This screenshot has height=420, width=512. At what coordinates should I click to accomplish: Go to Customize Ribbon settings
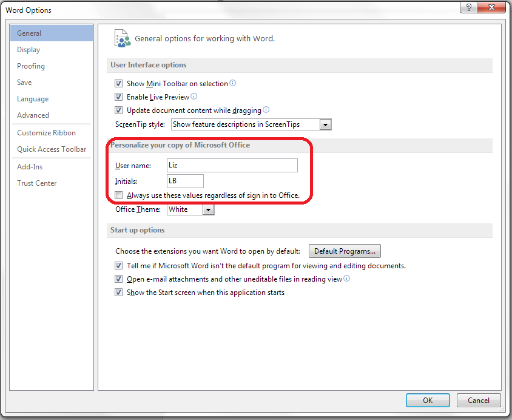pyautogui.click(x=46, y=133)
